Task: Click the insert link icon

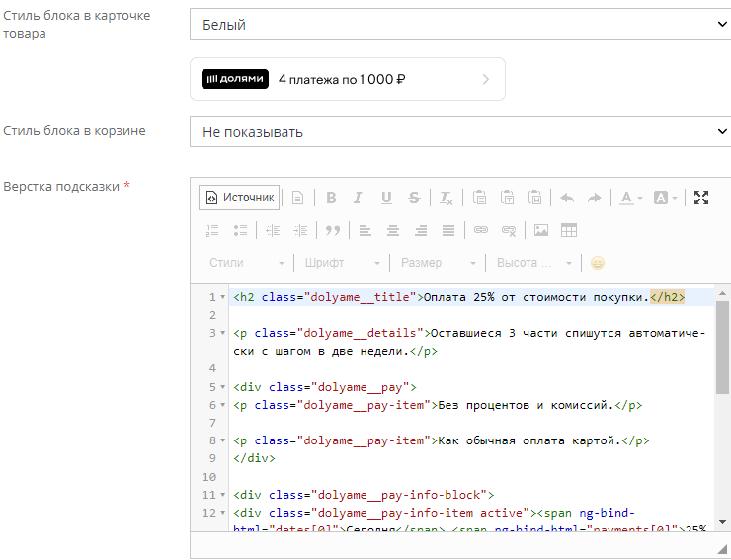Action: click(x=481, y=230)
